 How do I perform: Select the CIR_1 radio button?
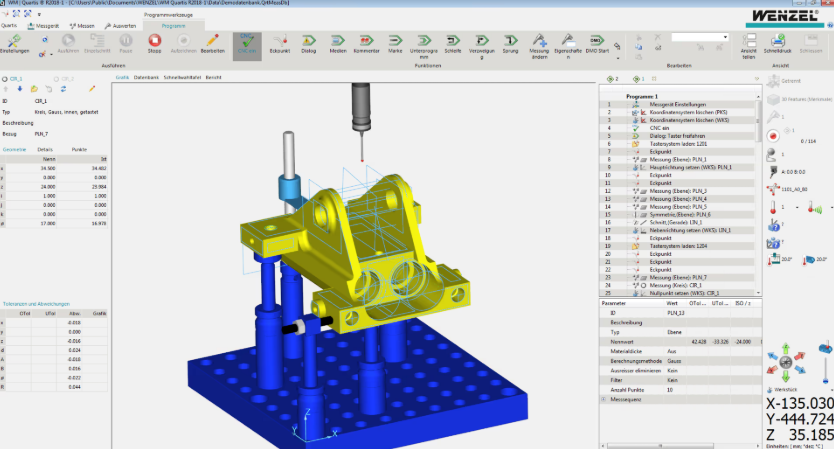coord(5,77)
